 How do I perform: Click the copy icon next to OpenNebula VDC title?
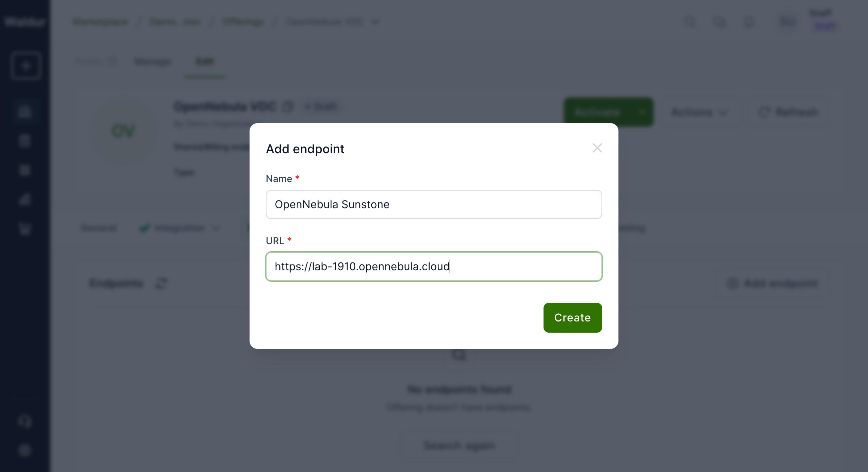pos(288,107)
